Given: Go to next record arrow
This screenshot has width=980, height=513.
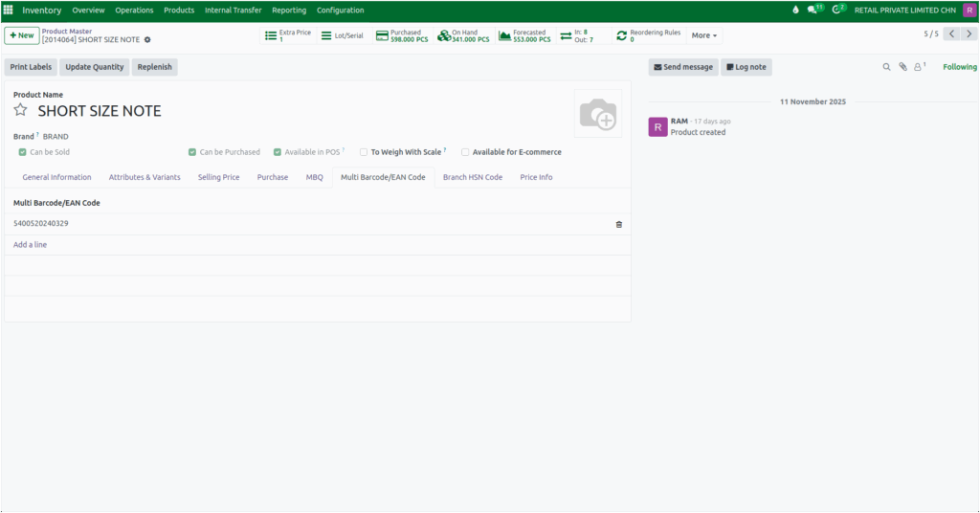Looking at the screenshot, I should (969, 33).
